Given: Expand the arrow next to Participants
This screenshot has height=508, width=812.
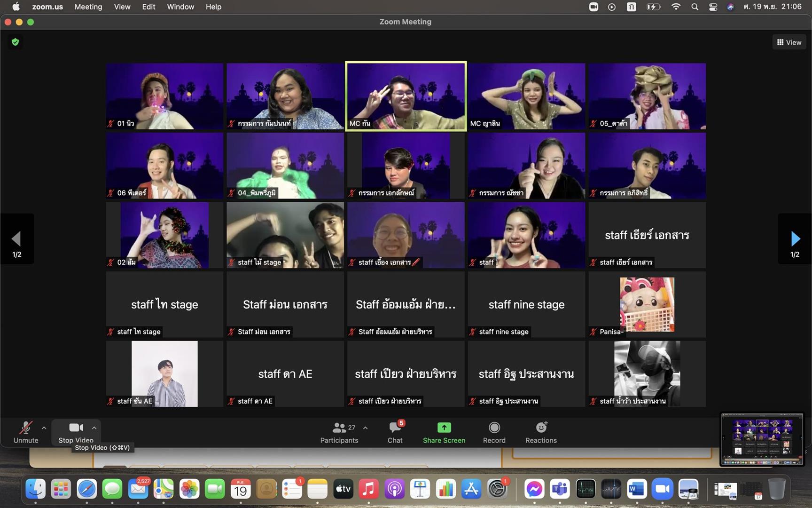Looking at the screenshot, I should (365, 428).
